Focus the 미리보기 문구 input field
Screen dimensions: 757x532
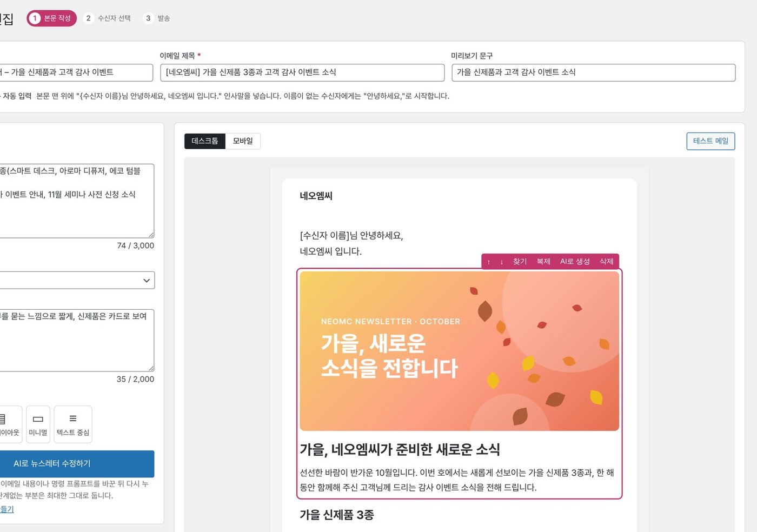(x=594, y=72)
